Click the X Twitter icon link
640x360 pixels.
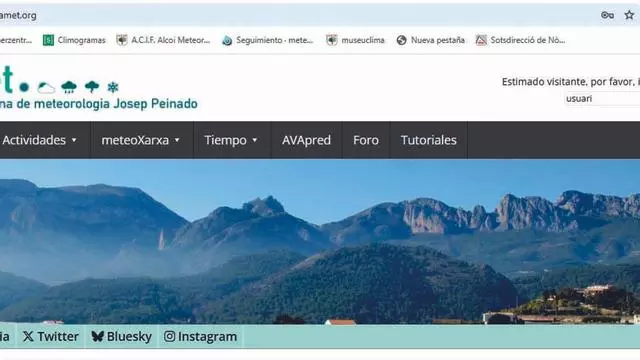point(28,336)
